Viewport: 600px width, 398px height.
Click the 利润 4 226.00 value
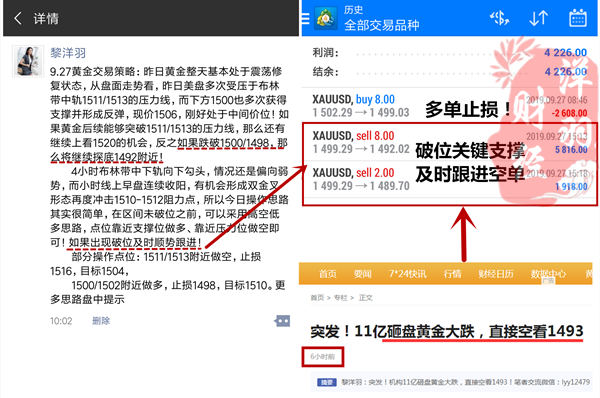tap(566, 52)
